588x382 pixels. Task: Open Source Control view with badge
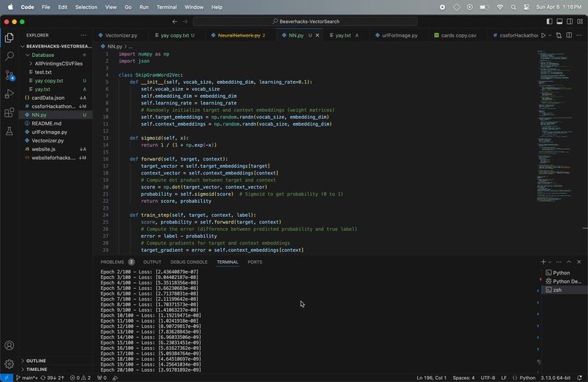(x=9, y=75)
